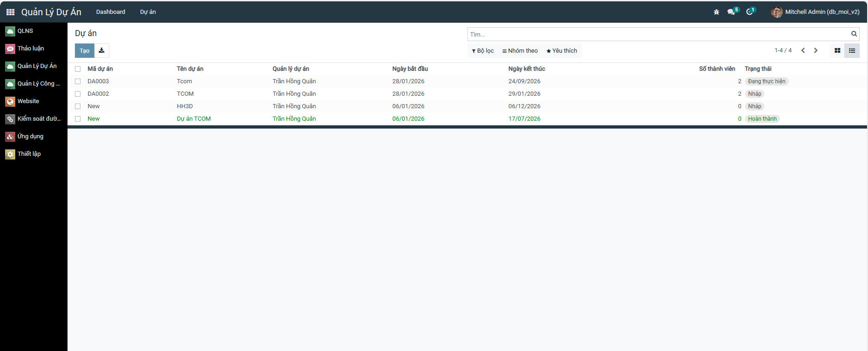868x351 pixels.
Task: Sort by Ngày bắt đầu column
Action: (x=410, y=69)
